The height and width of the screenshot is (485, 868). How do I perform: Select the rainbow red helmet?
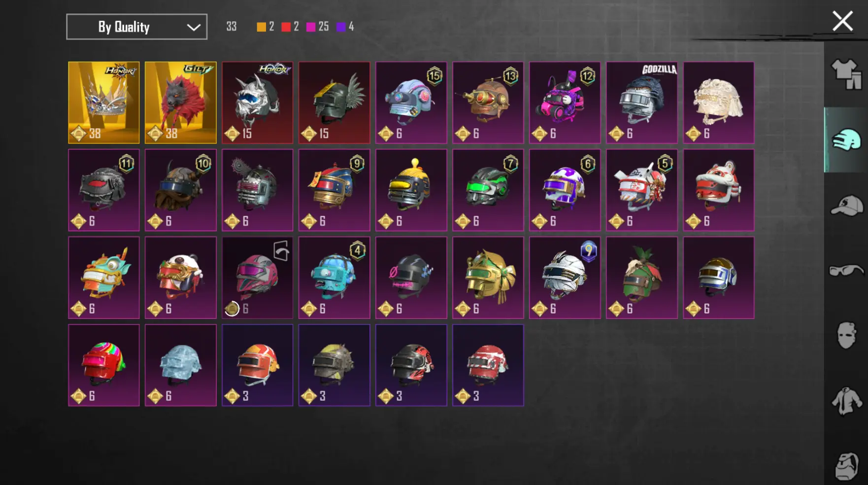(104, 365)
